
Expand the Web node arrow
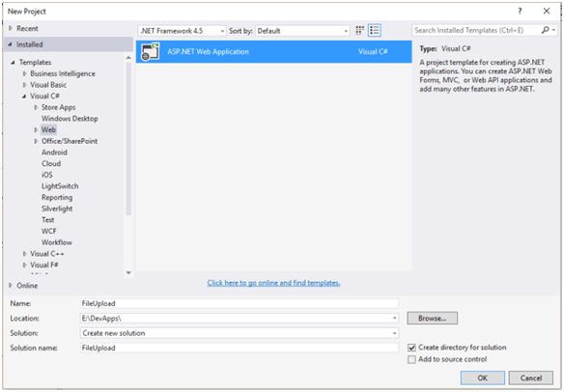[x=36, y=129]
